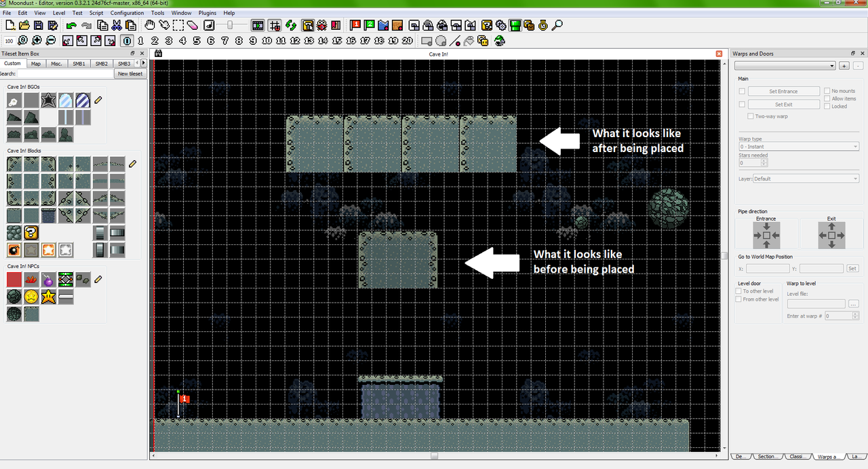The image size is (868, 469).
Task: Go to section 12
Action: (x=295, y=41)
